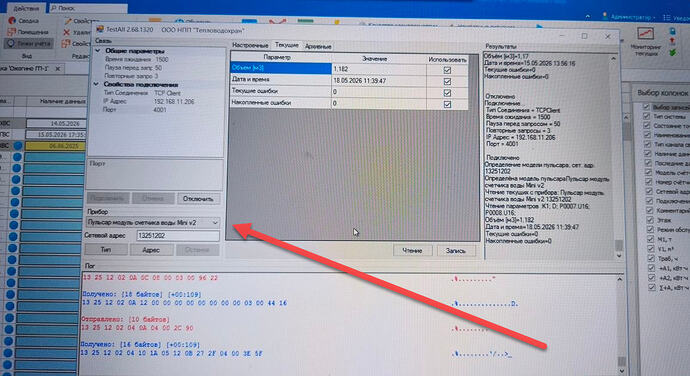This screenshot has width=690, height=376.
Task: Click log panel scrollbar down arrow
Action: point(621,371)
